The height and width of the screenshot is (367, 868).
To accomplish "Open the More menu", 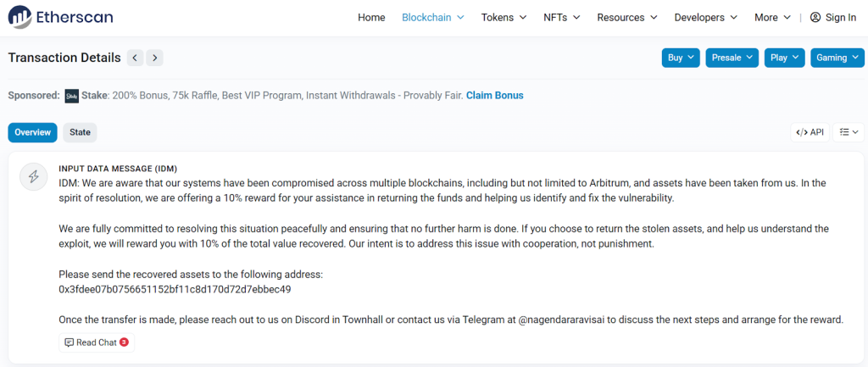I will (x=771, y=17).
